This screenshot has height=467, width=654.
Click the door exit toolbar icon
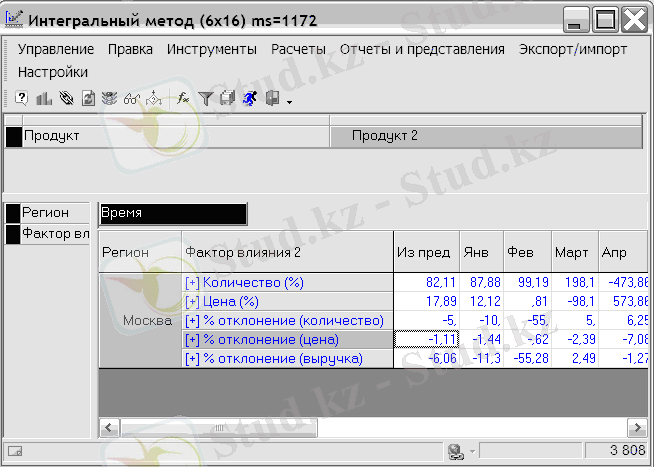coord(272,98)
